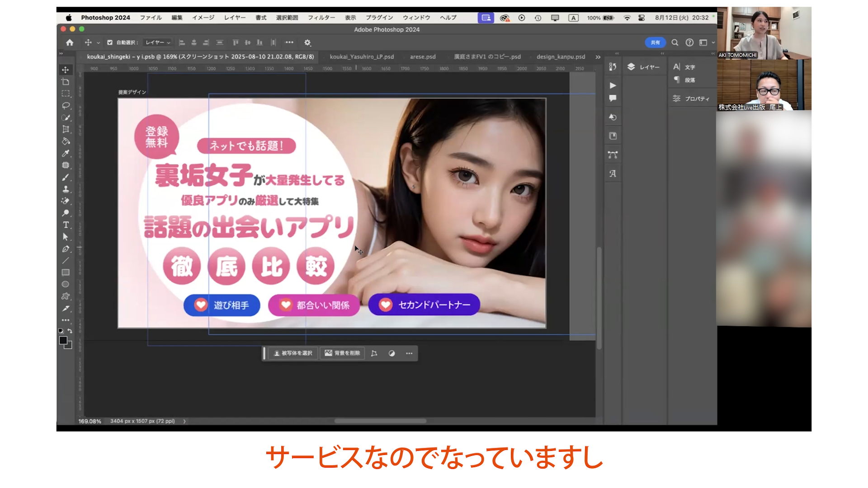The height and width of the screenshot is (488, 868).
Task: Select the Rectangle shape tool
Action: [66, 272]
